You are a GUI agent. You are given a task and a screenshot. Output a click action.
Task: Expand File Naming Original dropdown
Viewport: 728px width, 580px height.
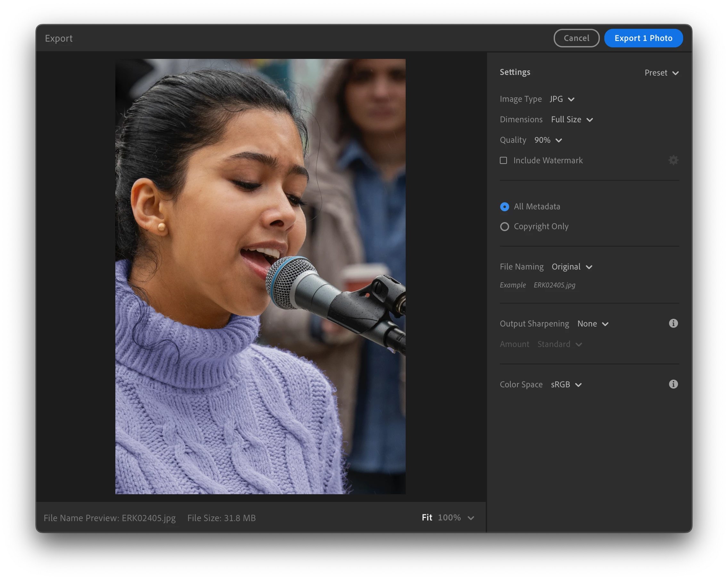[572, 267]
